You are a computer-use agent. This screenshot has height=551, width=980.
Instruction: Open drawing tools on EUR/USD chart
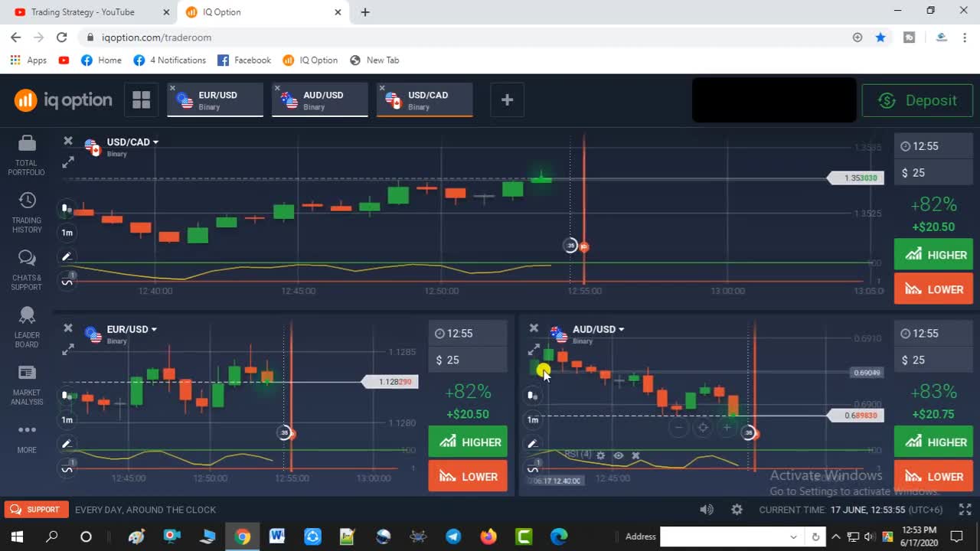pyautogui.click(x=67, y=443)
